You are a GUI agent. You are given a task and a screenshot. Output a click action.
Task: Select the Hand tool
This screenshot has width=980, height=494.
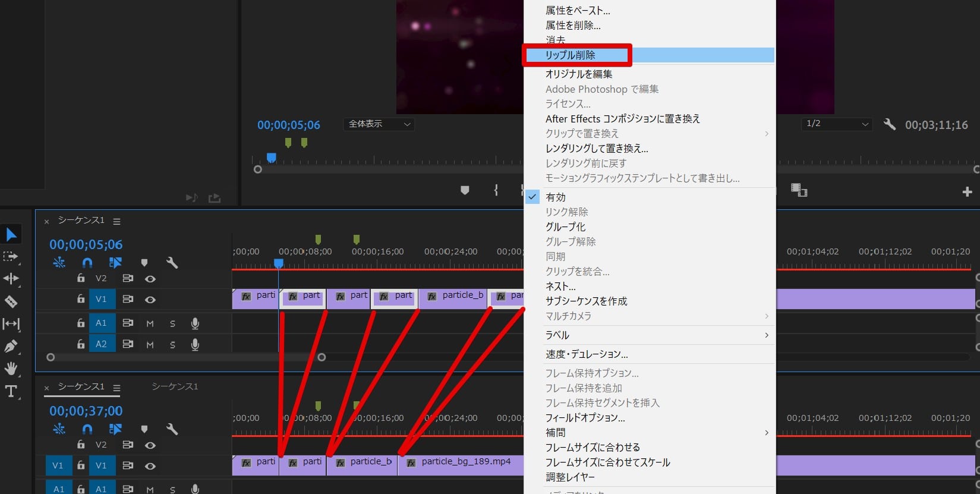[11, 369]
